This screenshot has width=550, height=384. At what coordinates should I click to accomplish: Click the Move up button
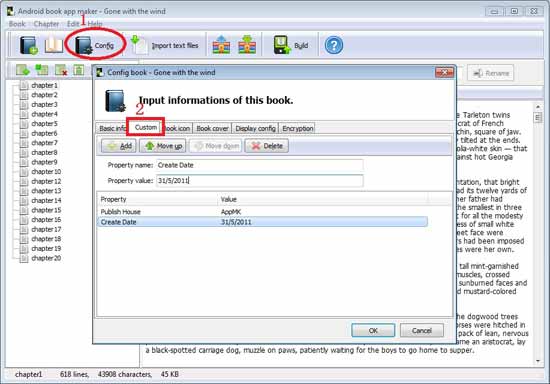pyautogui.click(x=163, y=146)
